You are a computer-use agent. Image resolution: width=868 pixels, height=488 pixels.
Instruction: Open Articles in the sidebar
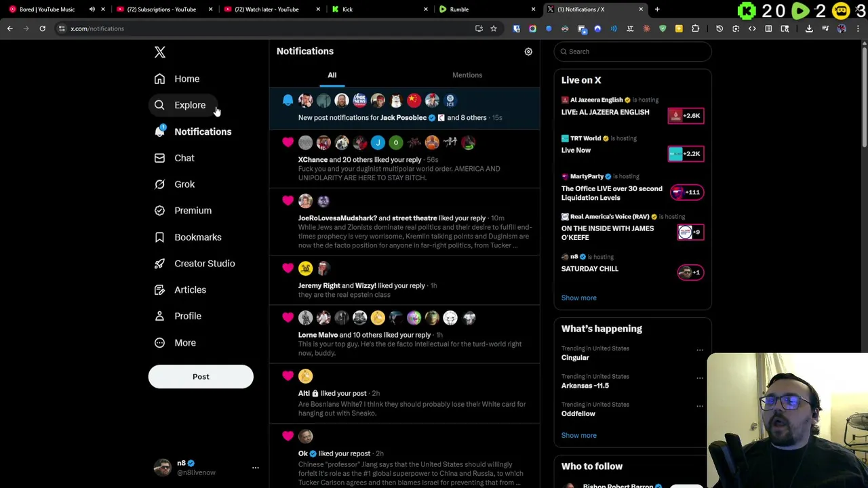click(x=180, y=289)
